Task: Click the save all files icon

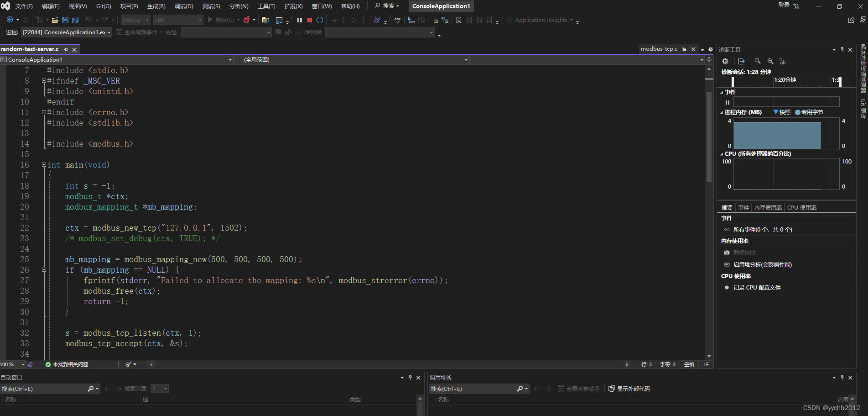Action: 74,20
